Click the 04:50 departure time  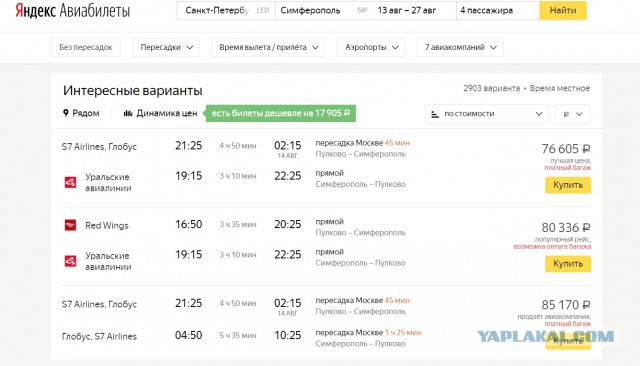189,335
